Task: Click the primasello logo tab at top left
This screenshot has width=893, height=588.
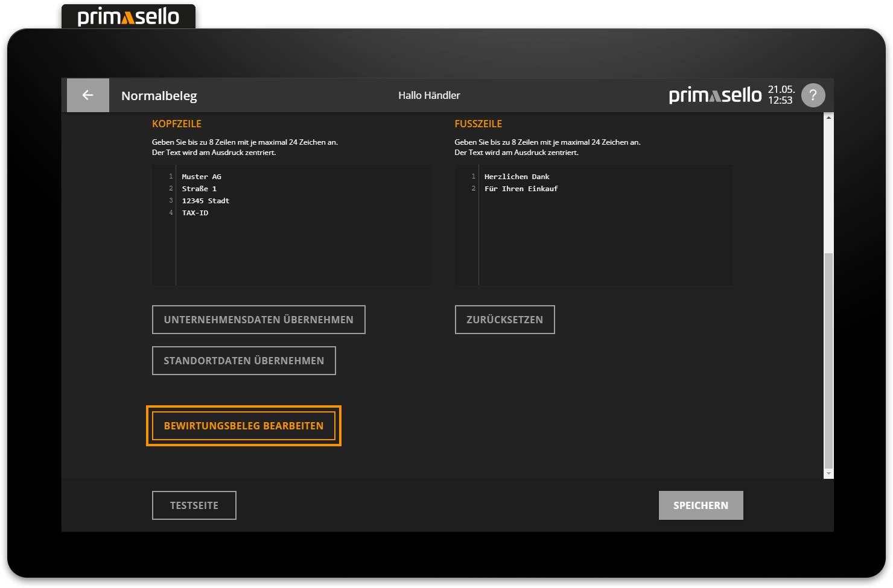Action: (x=129, y=17)
